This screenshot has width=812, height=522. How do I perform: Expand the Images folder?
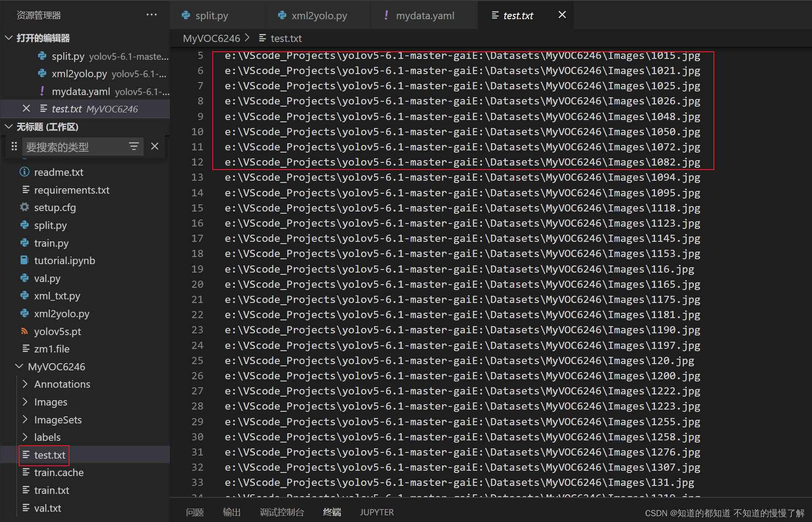point(25,402)
